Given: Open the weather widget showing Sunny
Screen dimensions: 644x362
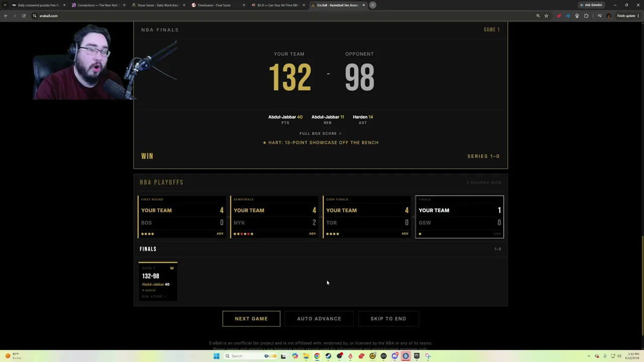Looking at the screenshot, I should coord(13,356).
